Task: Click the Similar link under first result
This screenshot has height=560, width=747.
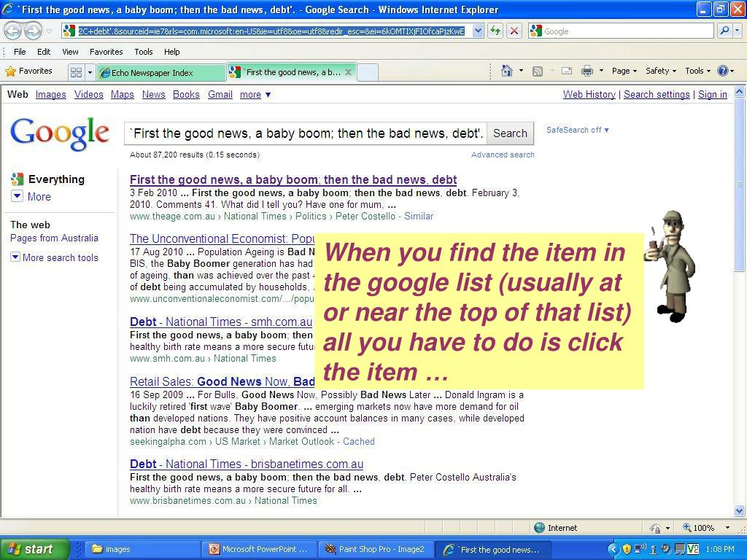Action: [x=419, y=216]
